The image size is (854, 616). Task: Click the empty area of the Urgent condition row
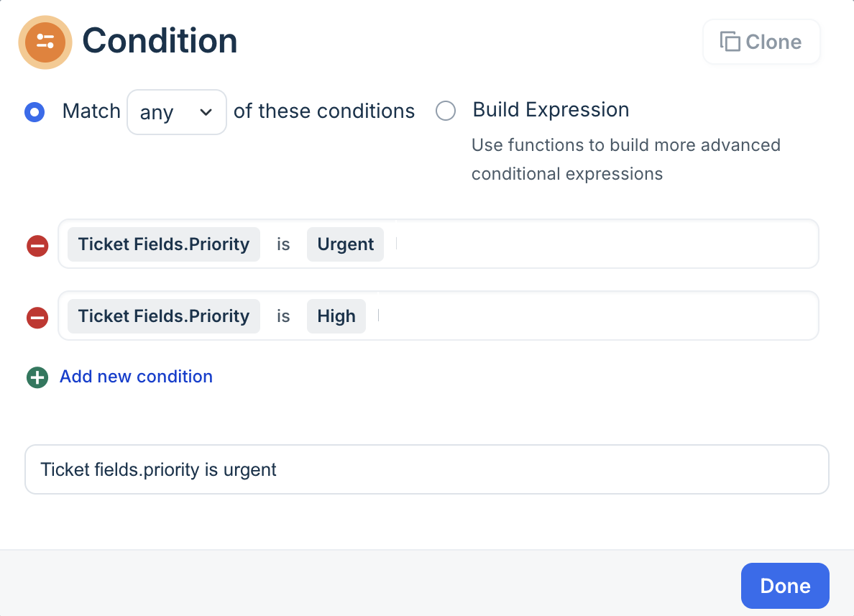coord(604,244)
